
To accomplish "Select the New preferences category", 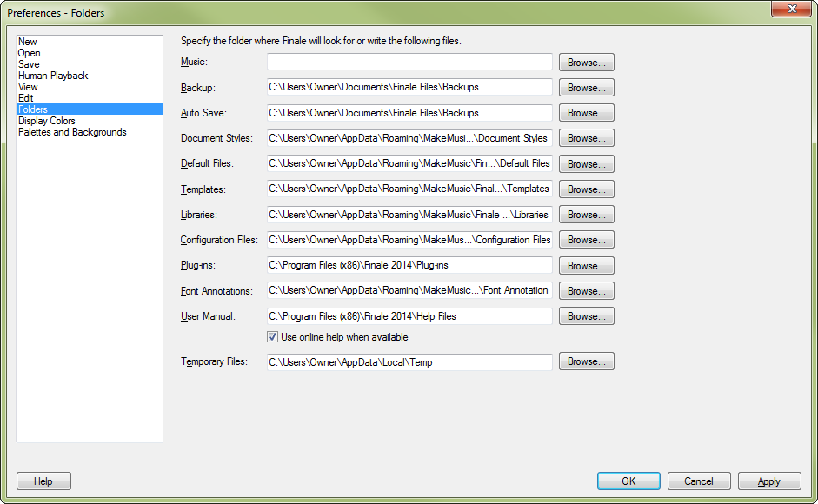I will 27,41.
